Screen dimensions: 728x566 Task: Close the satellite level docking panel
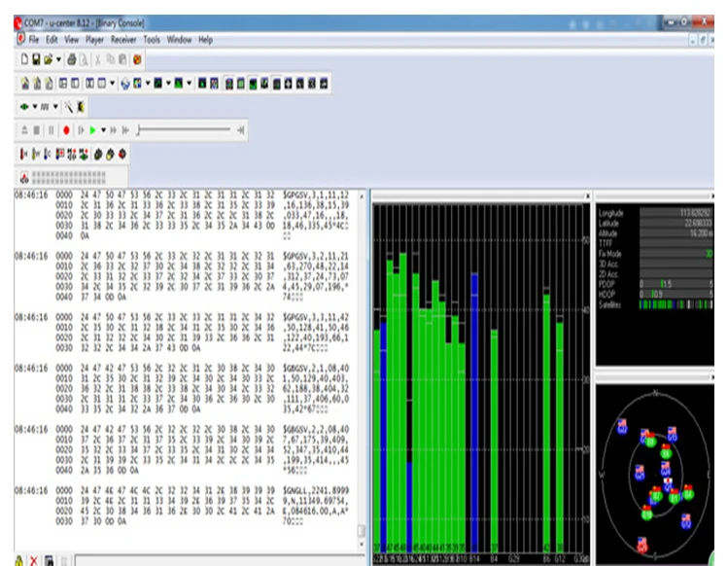coord(587,196)
